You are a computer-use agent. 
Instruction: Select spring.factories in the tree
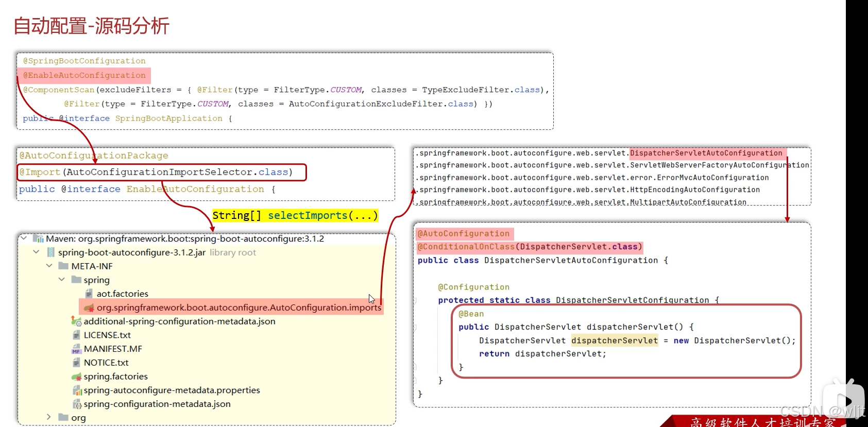[x=115, y=377]
